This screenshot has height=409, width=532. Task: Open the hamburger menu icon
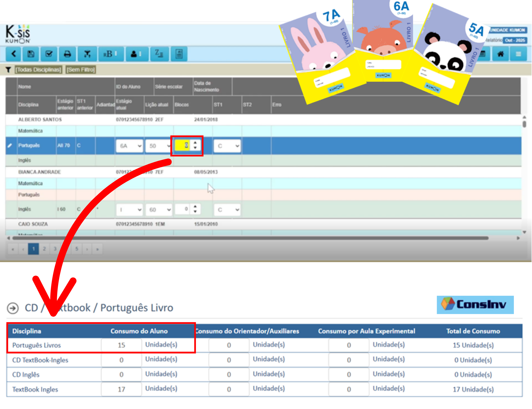click(519, 54)
